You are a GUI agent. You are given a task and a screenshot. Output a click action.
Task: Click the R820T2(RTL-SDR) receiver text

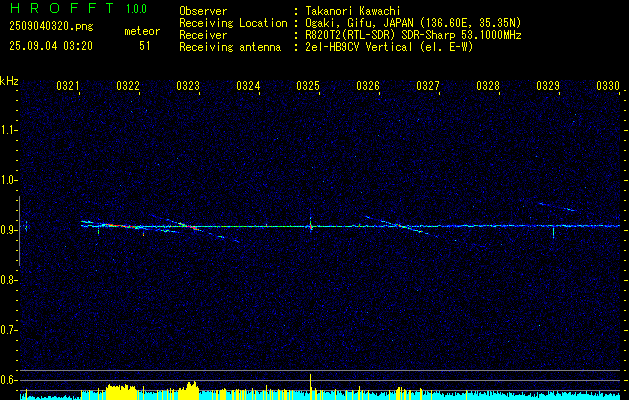[413, 35]
